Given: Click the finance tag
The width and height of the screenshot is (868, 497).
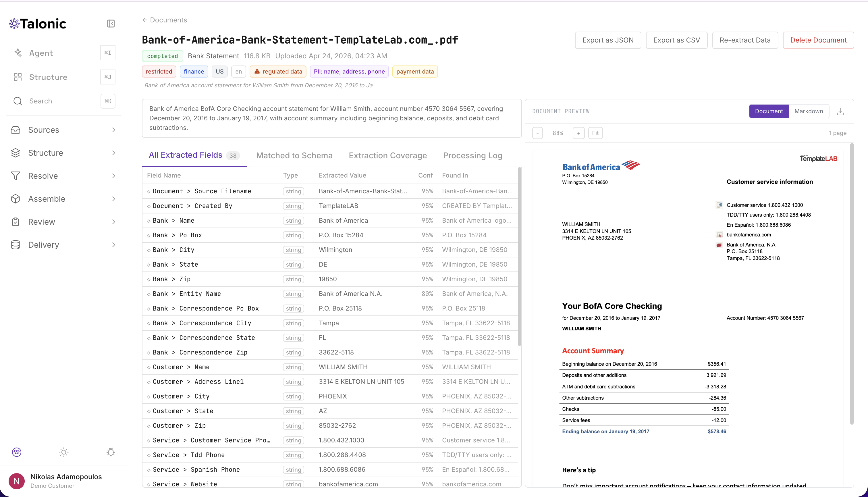Looking at the screenshot, I should coord(194,71).
